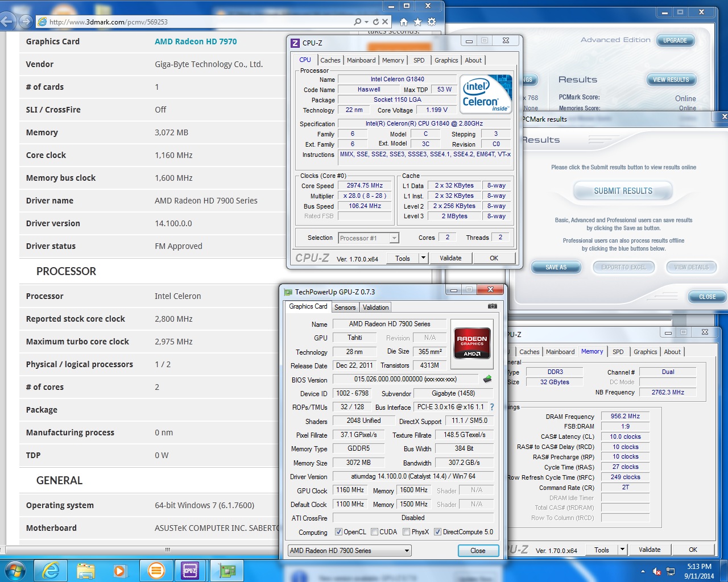The height and width of the screenshot is (582, 728).
Task: Click GPU-Z BIOS save chip icon
Action: 487,379
